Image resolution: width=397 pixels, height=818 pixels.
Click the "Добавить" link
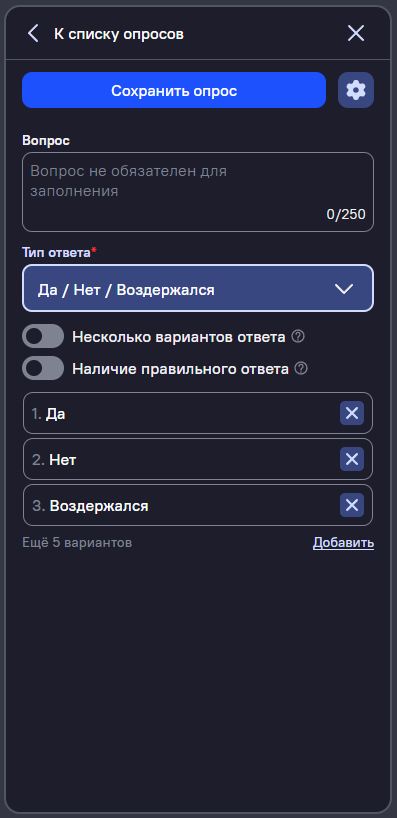[x=343, y=543]
